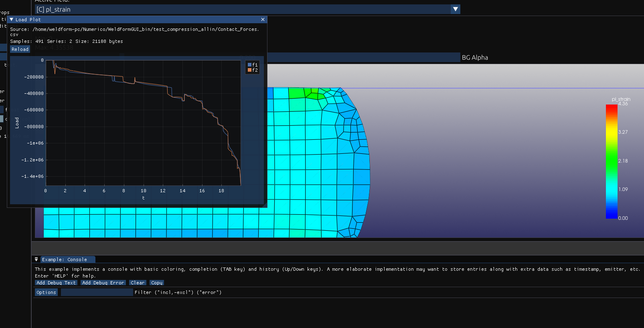Toggle f1 series in plot legend

point(253,65)
